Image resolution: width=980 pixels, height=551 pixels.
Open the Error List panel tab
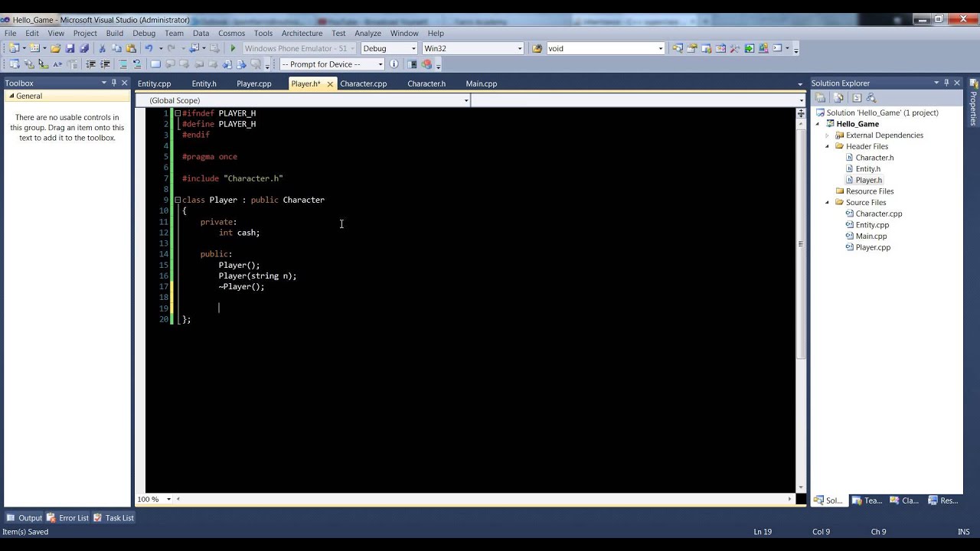[x=67, y=518]
